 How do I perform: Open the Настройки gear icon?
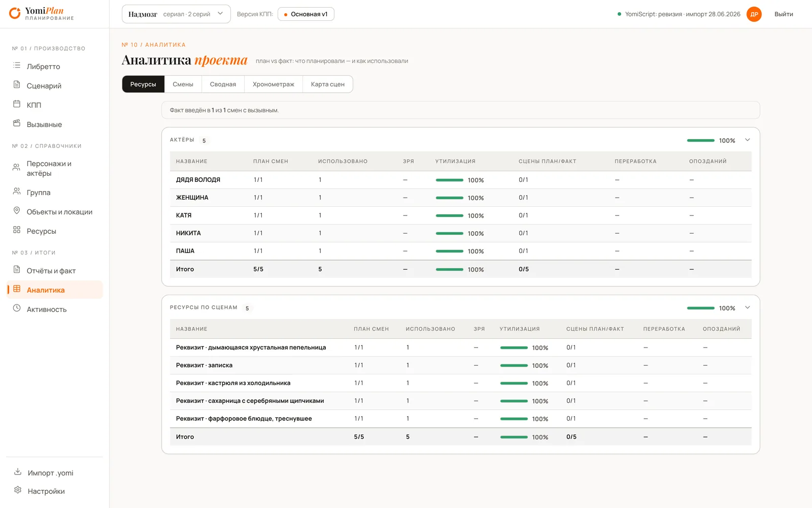pyautogui.click(x=18, y=490)
